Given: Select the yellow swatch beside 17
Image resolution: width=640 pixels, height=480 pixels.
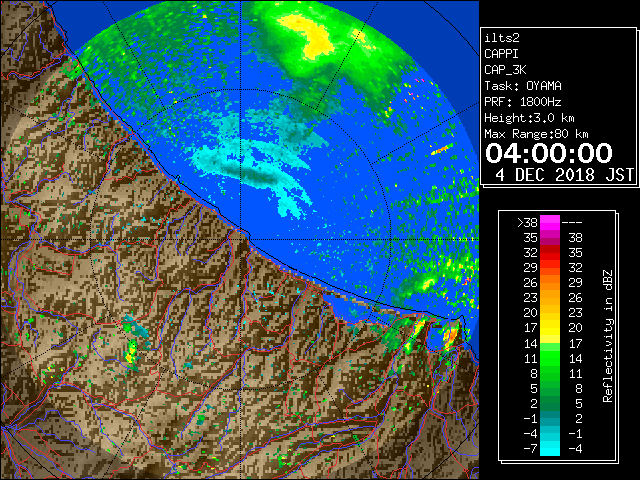Looking at the screenshot, I should point(550,328).
